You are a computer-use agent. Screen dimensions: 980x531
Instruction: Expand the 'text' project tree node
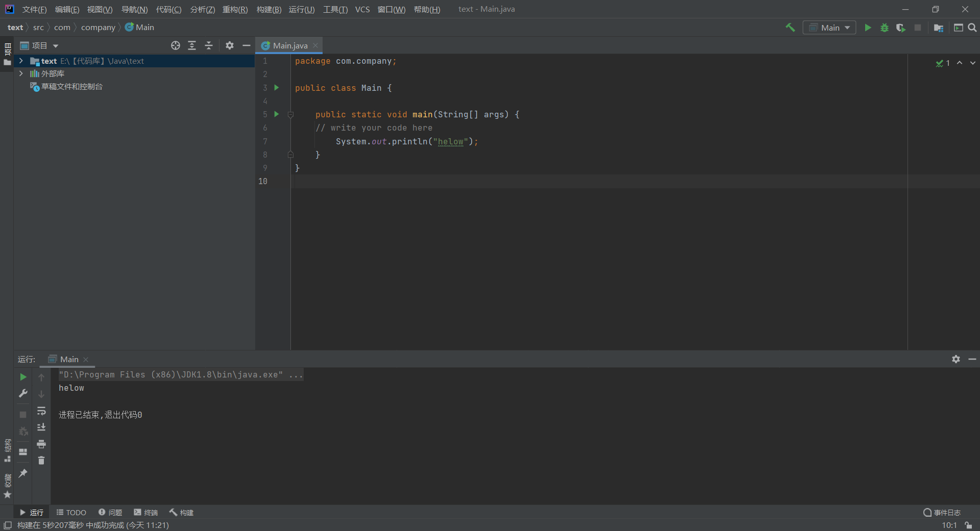point(20,61)
